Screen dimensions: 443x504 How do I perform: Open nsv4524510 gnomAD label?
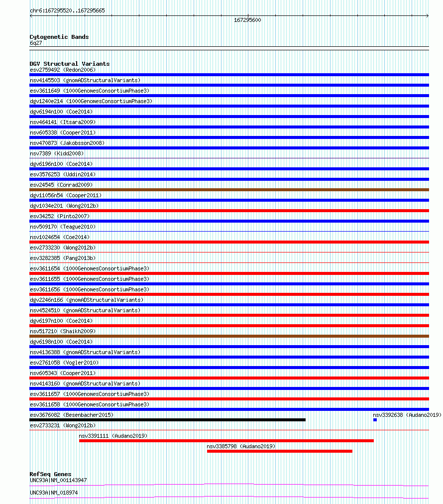tap(85, 310)
